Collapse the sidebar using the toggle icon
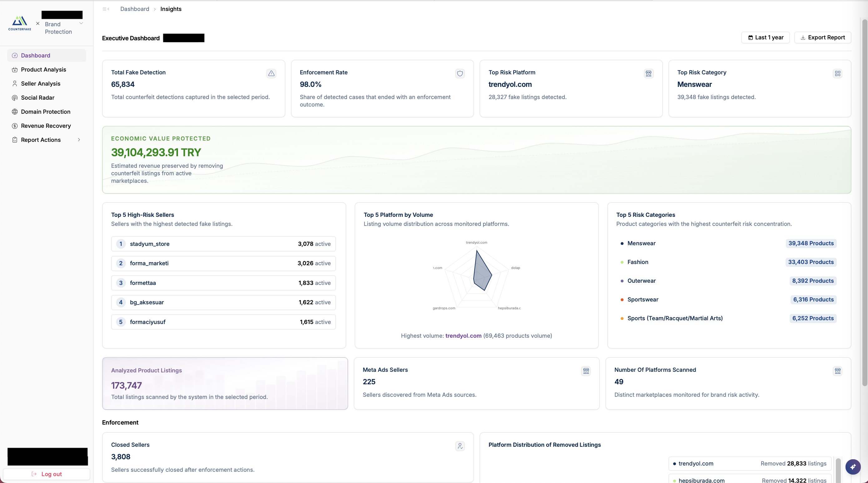The width and height of the screenshot is (868, 483). (106, 9)
